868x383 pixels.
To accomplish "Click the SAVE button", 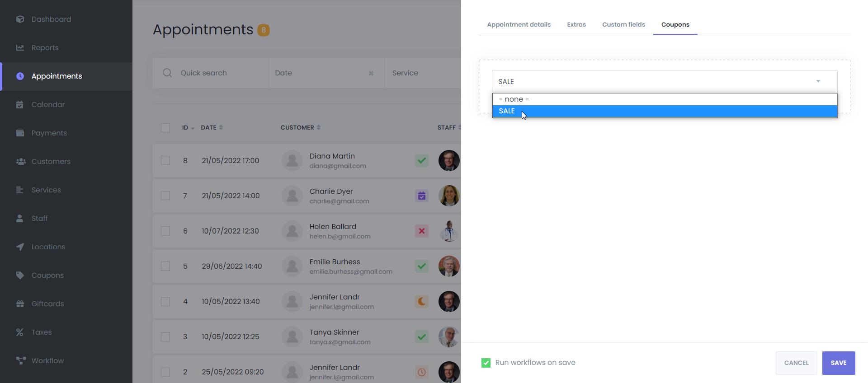I will click(839, 363).
